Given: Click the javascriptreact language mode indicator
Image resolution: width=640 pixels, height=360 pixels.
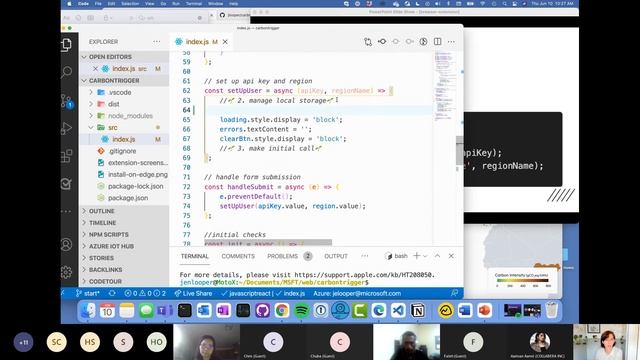Looking at the screenshot, I should pos(246,293).
